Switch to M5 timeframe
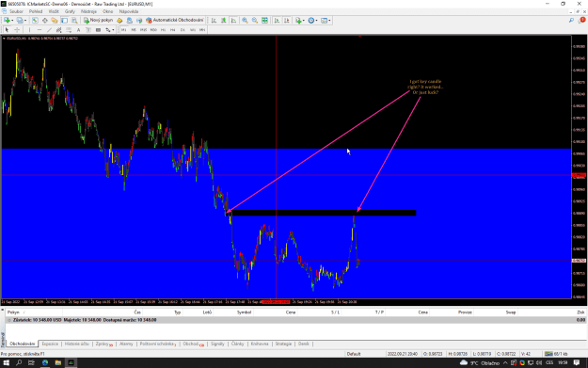The height and width of the screenshot is (368, 588). tap(134, 29)
